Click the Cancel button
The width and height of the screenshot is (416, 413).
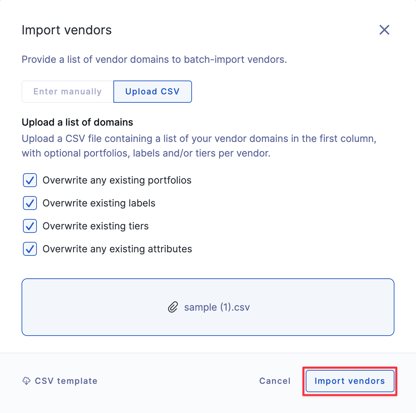(275, 381)
